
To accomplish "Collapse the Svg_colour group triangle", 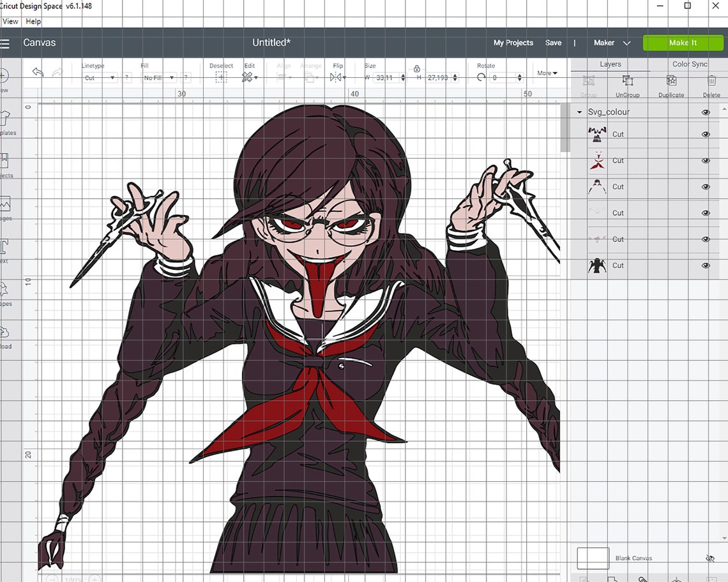I will (579, 112).
